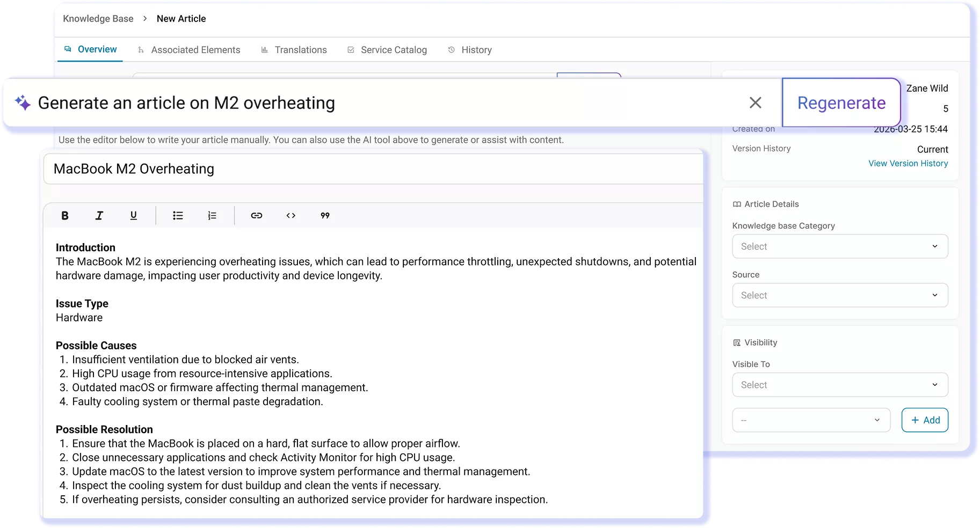Click the Associated Elements tab icon
The height and width of the screenshot is (528, 980).
click(x=141, y=50)
